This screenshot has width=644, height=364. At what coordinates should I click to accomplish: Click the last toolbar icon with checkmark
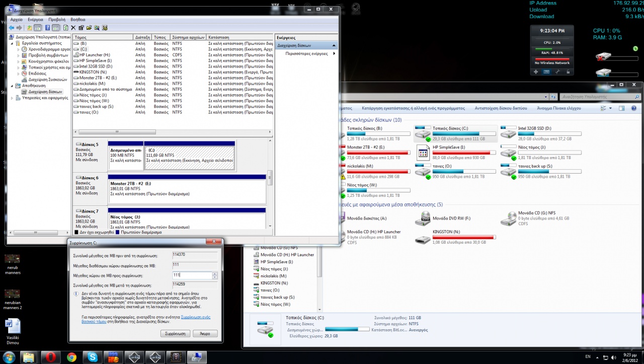tap(105, 28)
